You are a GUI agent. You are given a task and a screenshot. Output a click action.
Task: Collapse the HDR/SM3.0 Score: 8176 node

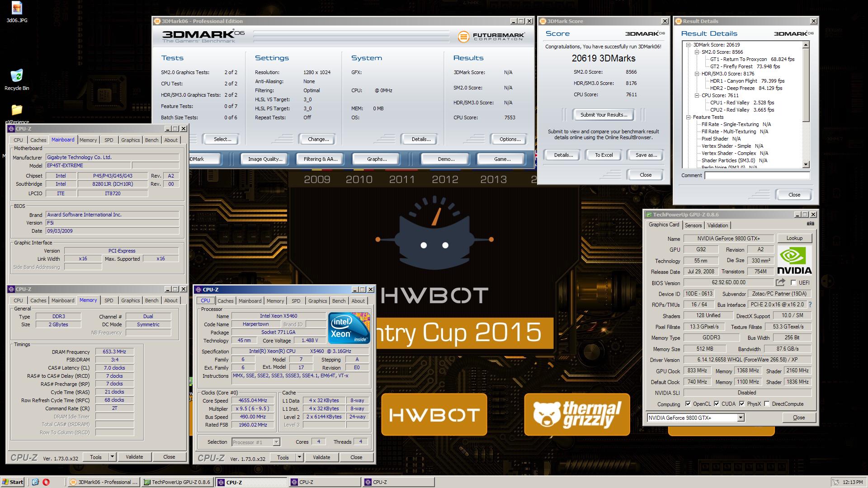pyautogui.click(x=697, y=74)
